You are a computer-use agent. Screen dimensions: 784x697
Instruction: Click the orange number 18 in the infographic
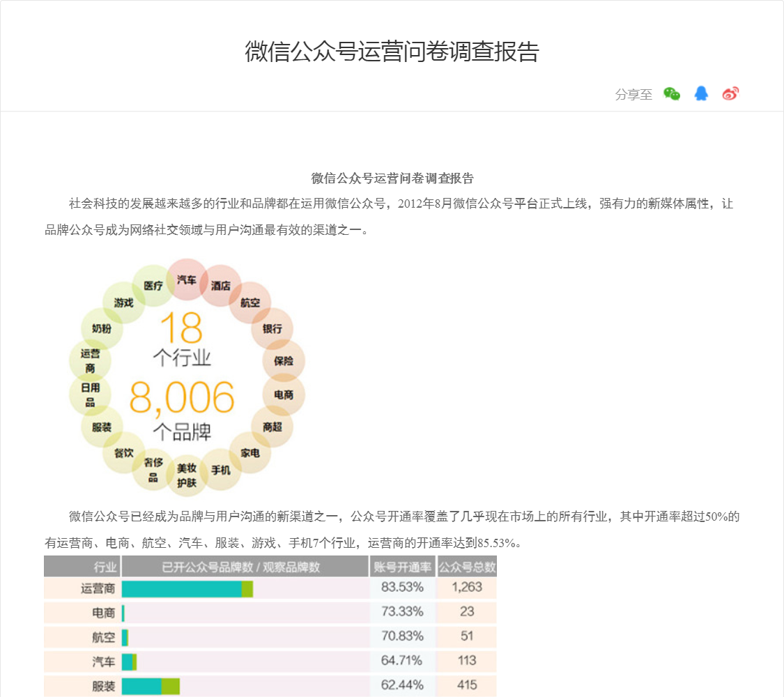181,328
